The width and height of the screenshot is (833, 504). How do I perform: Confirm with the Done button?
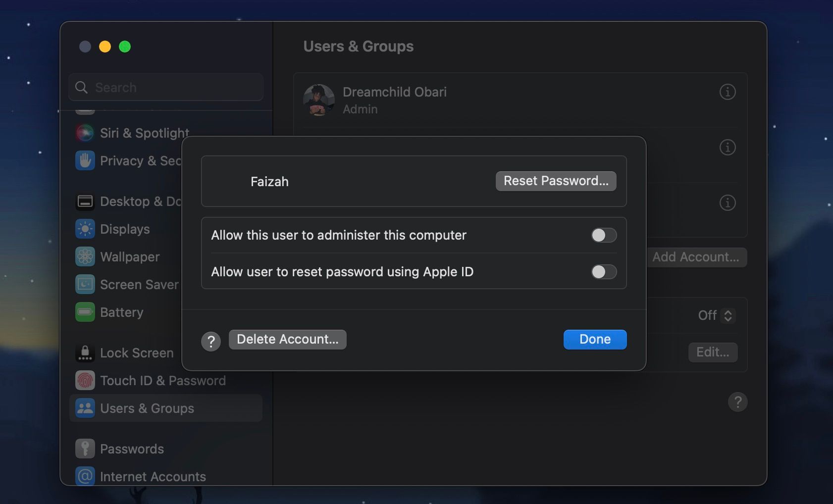[595, 339]
